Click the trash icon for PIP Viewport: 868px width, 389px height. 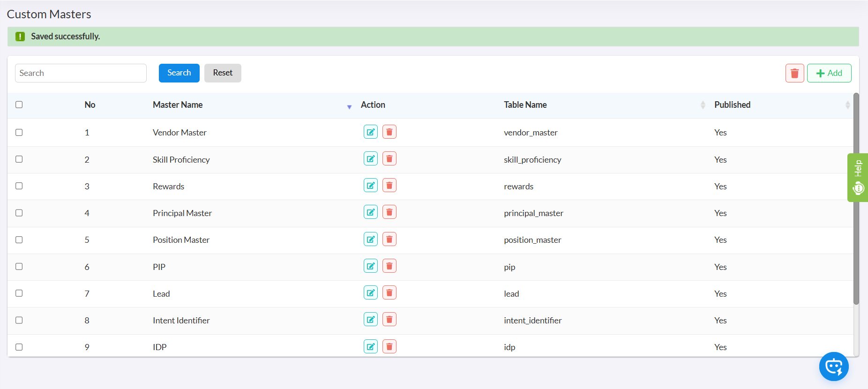[389, 266]
